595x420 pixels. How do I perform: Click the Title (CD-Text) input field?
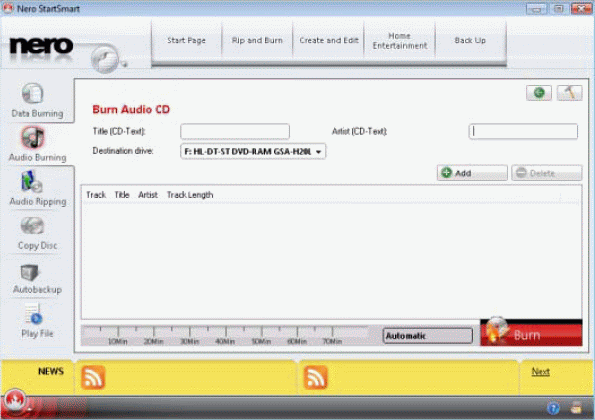(235, 131)
